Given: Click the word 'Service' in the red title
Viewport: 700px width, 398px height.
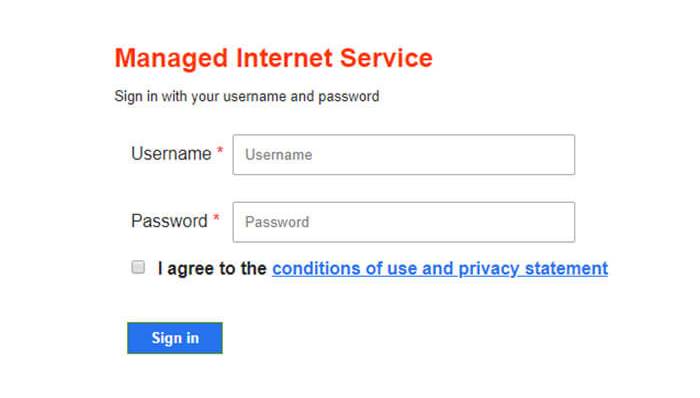Looking at the screenshot, I should point(386,58).
